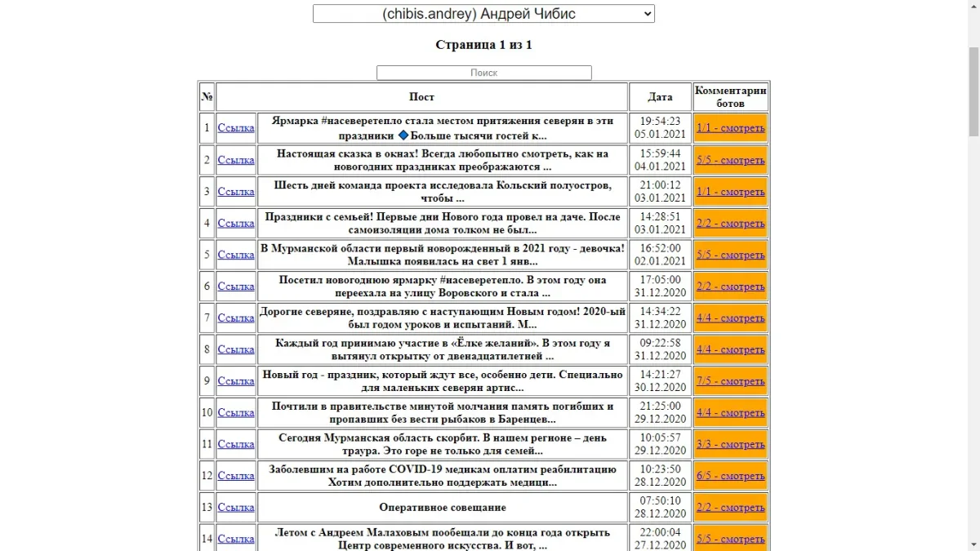Click the № column header
Viewport: 980px width, 551px height.
tap(207, 97)
